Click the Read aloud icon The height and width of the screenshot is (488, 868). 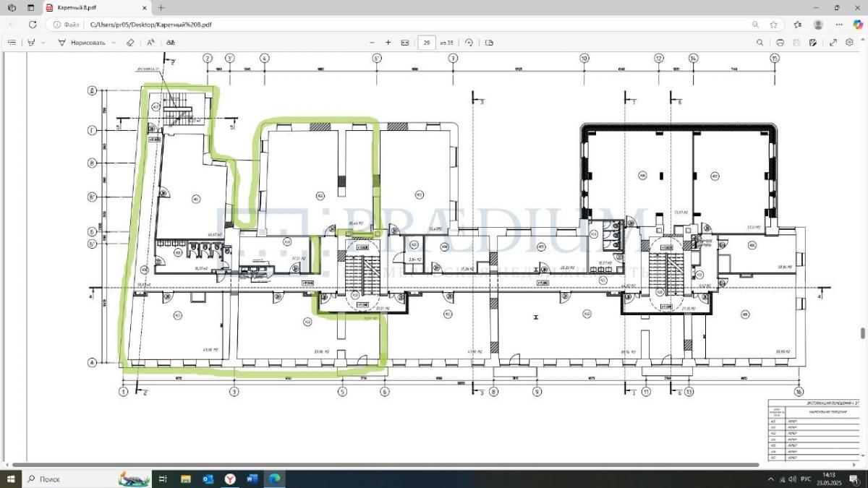point(150,43)
